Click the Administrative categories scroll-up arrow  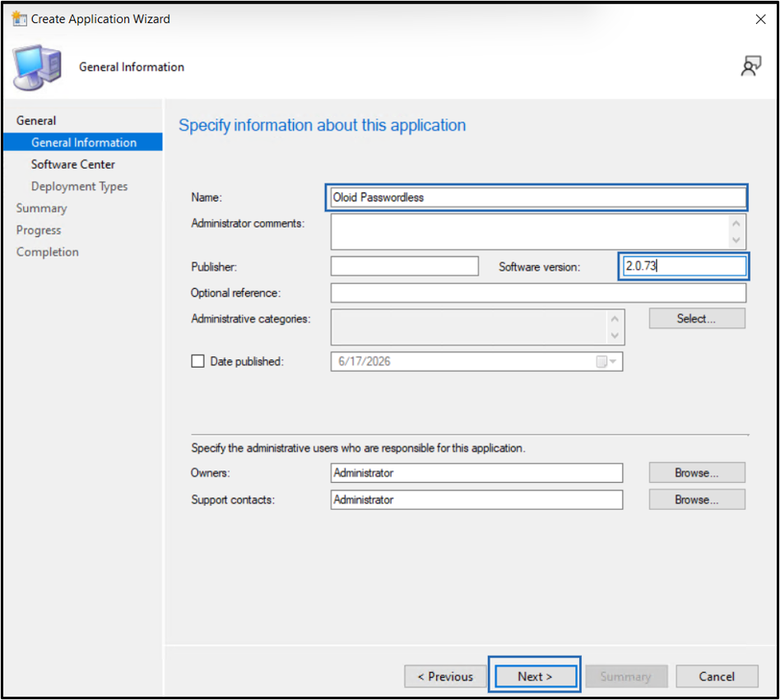point(615,318)
